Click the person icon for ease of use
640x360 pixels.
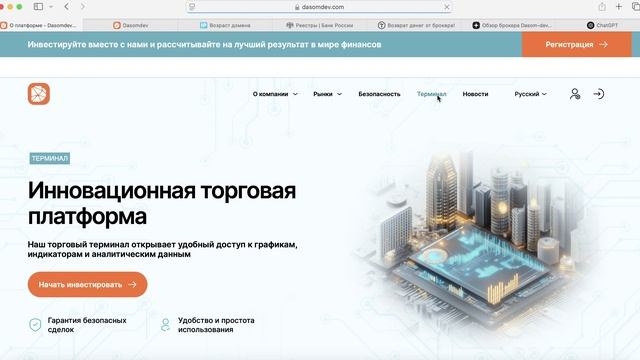(165, 325)
